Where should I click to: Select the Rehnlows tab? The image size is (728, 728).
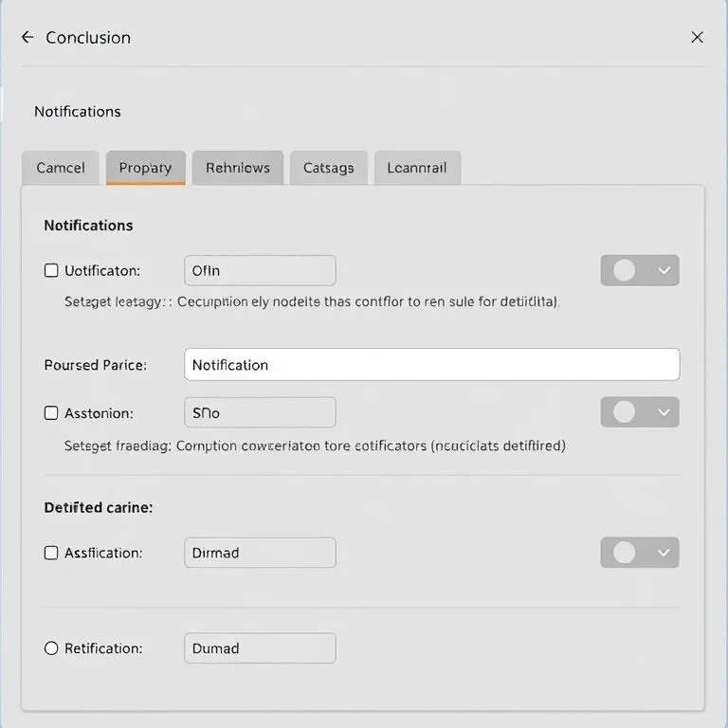coord(238,168)
